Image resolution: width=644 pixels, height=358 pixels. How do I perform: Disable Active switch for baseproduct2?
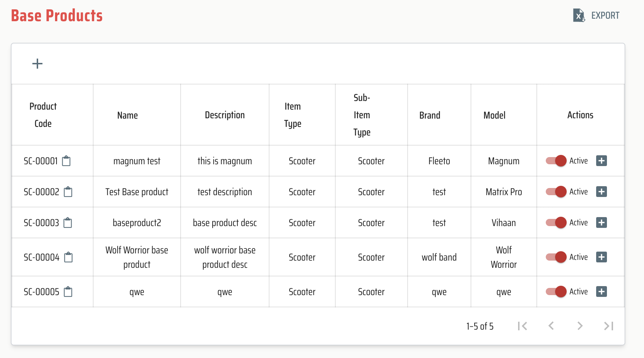(x=556, y=222)
